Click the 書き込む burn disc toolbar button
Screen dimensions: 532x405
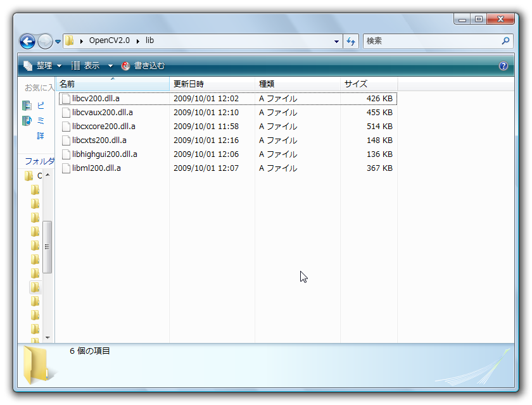pos(143,66)
